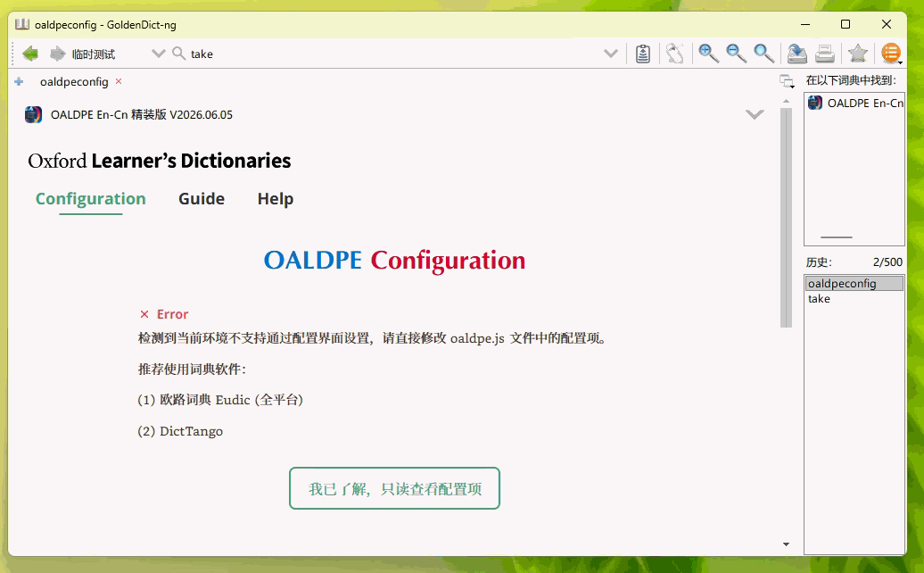The width and height of the screenshot is (924, 573).
Task: Save the article using the save icon
Action: (x=796, y=54)
